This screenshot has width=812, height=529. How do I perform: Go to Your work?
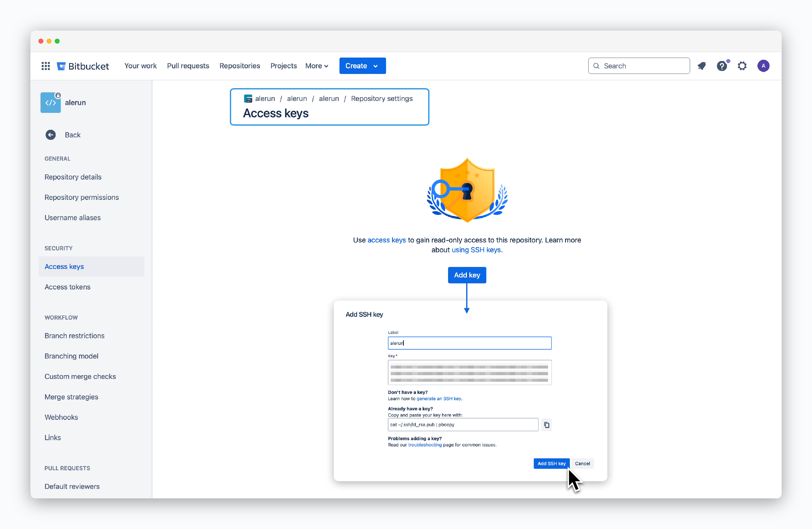[140, 66]
